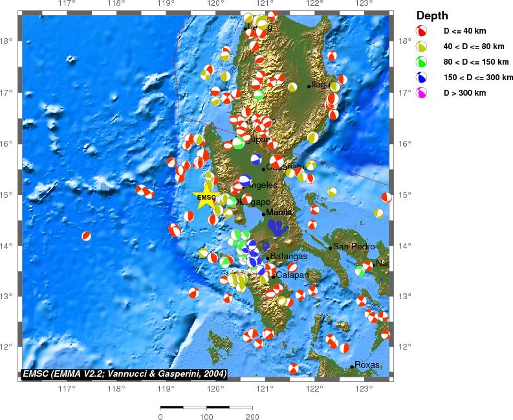Select the blue legend beachball for 150-300 km

[x=422, y=78]
